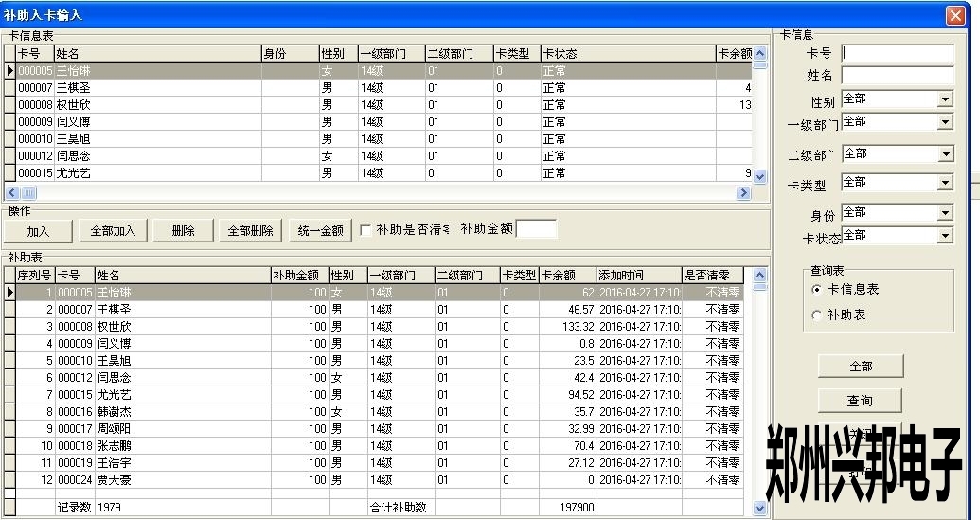The image size is (980, 520).
Task: Close the 补助入卡输入 window
Action: pyautogui.click(x=954, y=15)
